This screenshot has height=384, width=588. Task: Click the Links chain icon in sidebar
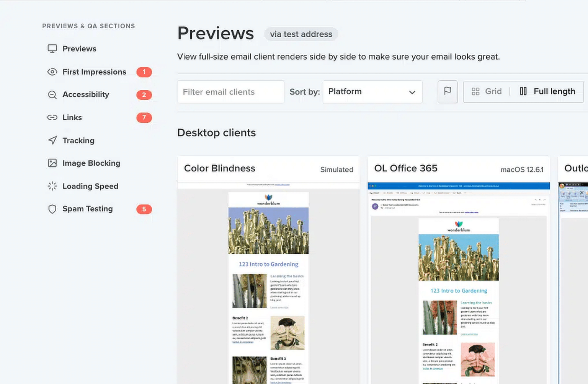click(x=52, y=117)
